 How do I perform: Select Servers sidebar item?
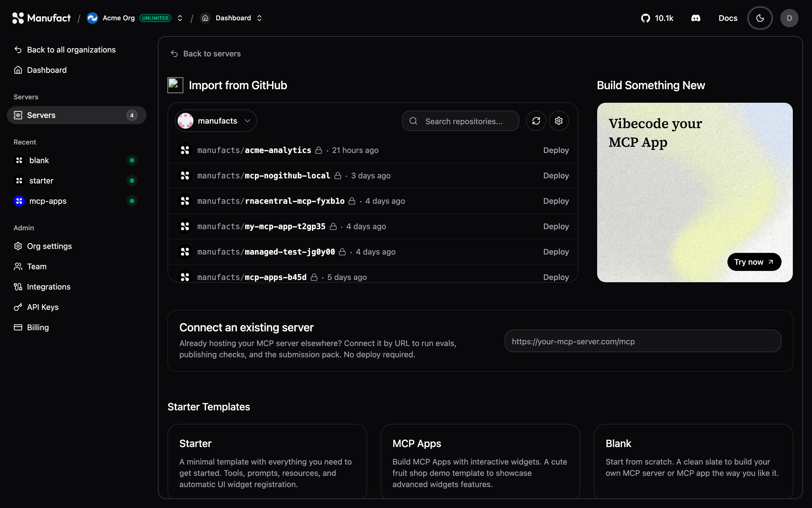pyautogui.click(x=76, y=115)
